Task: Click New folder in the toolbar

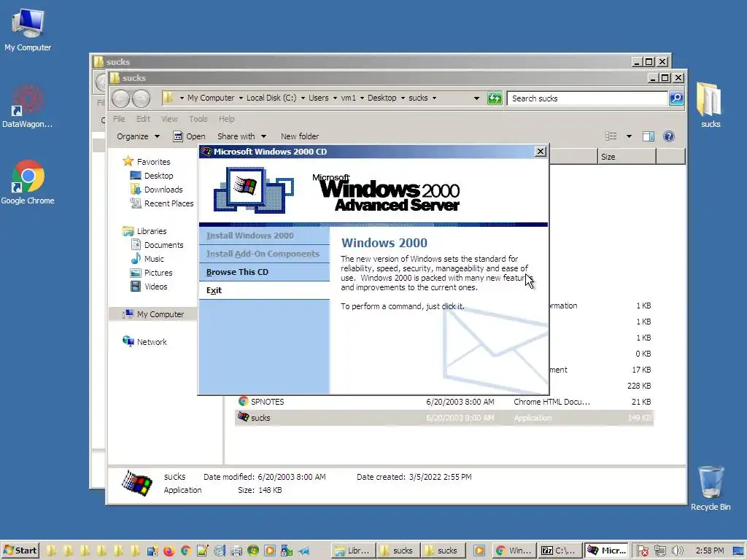Action: (300, 136)
